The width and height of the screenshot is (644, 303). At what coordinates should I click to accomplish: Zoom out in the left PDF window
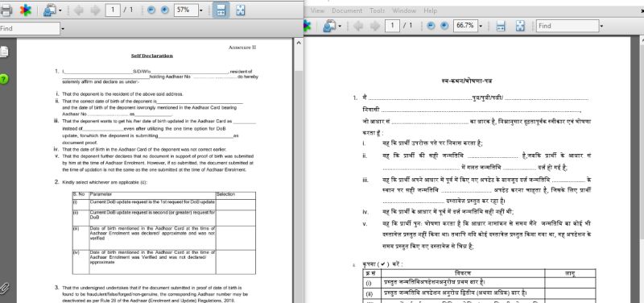tap(151, 10)
